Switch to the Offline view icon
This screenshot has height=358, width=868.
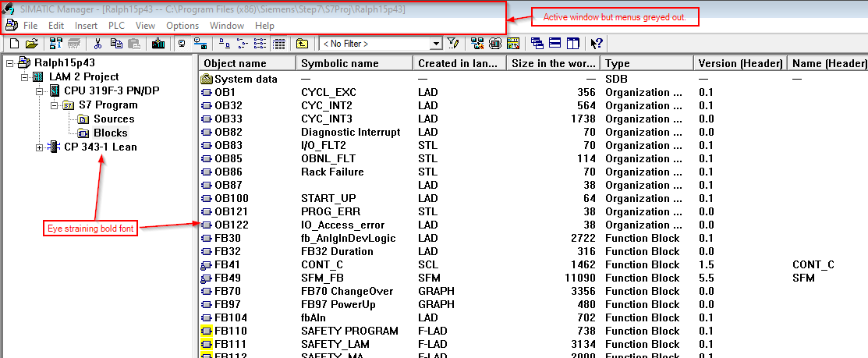coord(181,44)
